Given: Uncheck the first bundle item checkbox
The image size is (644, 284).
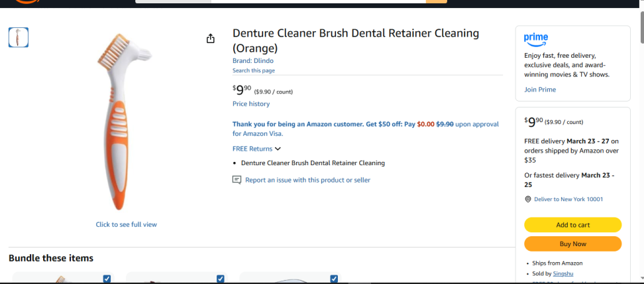Looking at the screenshot, I should [107, 279].
